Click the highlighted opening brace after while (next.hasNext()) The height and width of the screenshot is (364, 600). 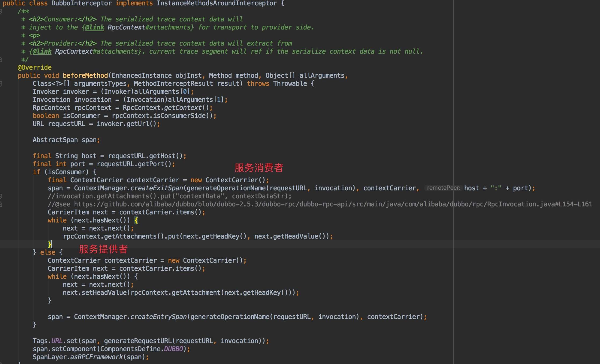tap(136, 221)
